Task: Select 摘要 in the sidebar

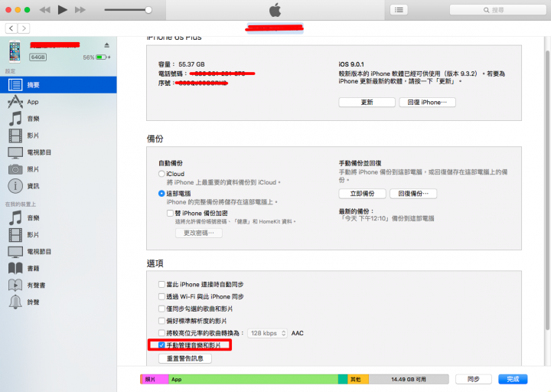Action: (x=58, y=85)
